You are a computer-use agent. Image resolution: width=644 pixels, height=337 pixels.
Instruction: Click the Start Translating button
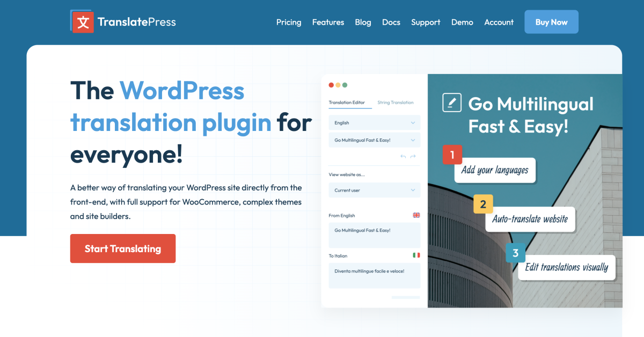click(x=122, y=248)
